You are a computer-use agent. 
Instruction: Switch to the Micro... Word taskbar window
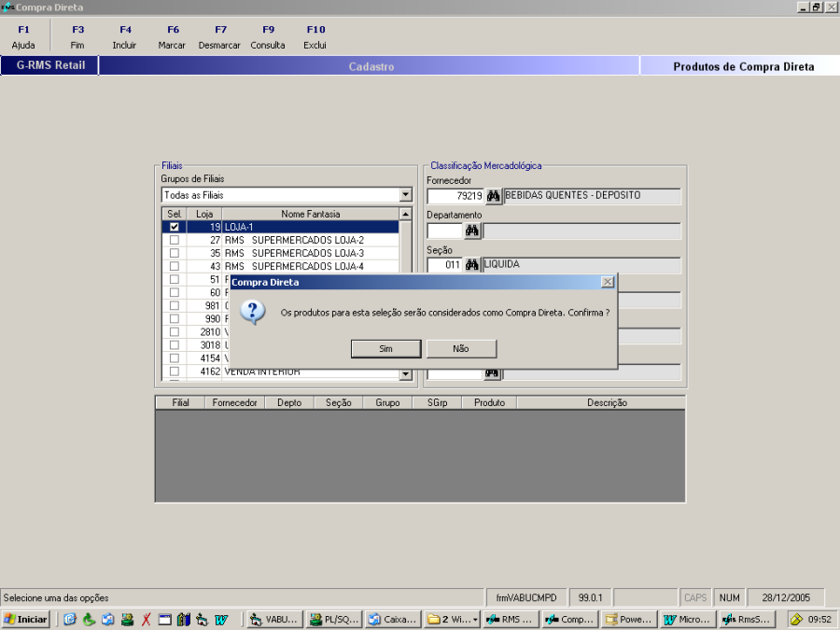[x=689, y=620]
